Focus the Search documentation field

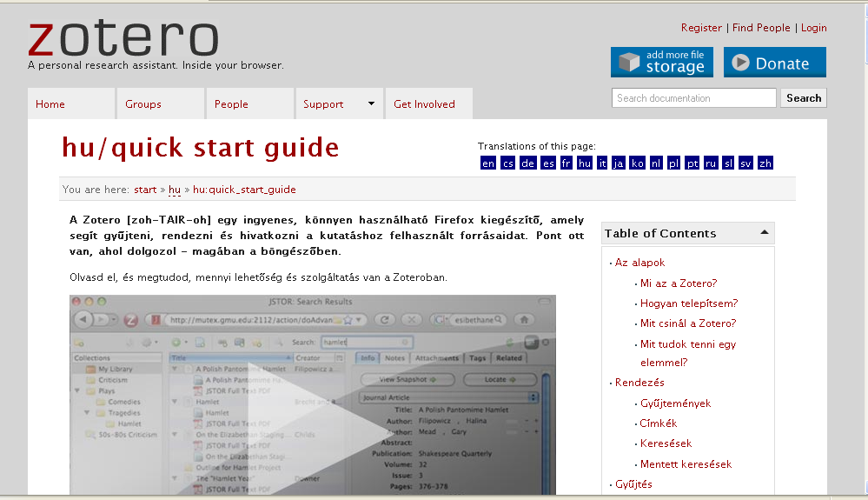coord(693,98)
